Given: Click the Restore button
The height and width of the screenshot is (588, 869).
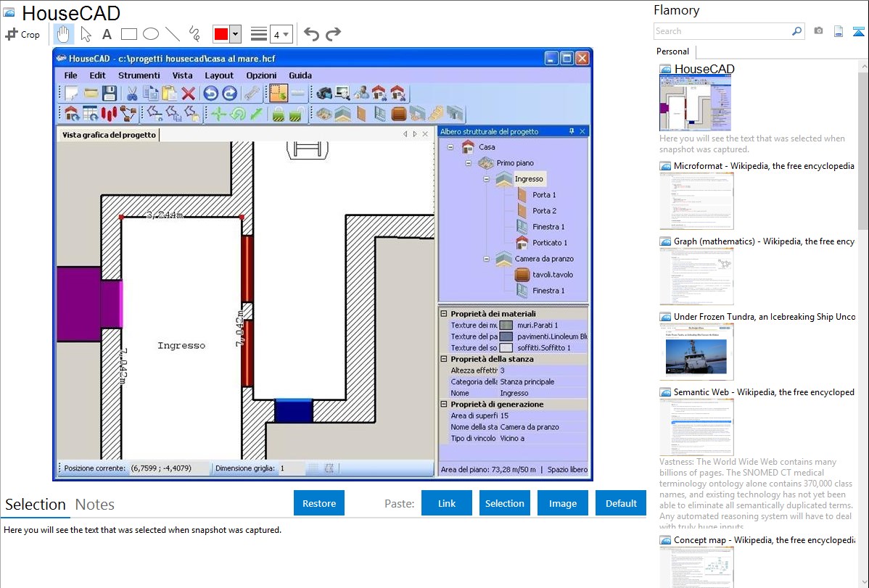Looking at the screenshot, I should [x=319, y=503].
